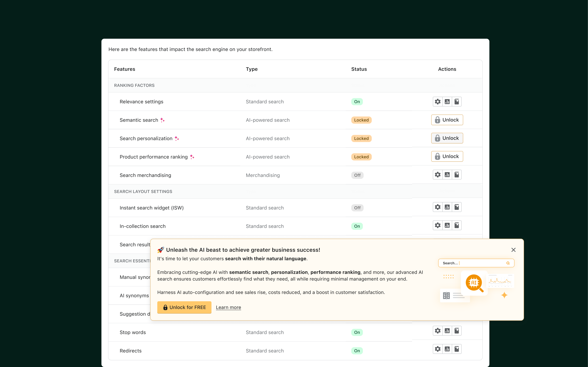Open Relevance settings gear icon
Viewport: 588px width, 367px height.
[x=438, y=102]
